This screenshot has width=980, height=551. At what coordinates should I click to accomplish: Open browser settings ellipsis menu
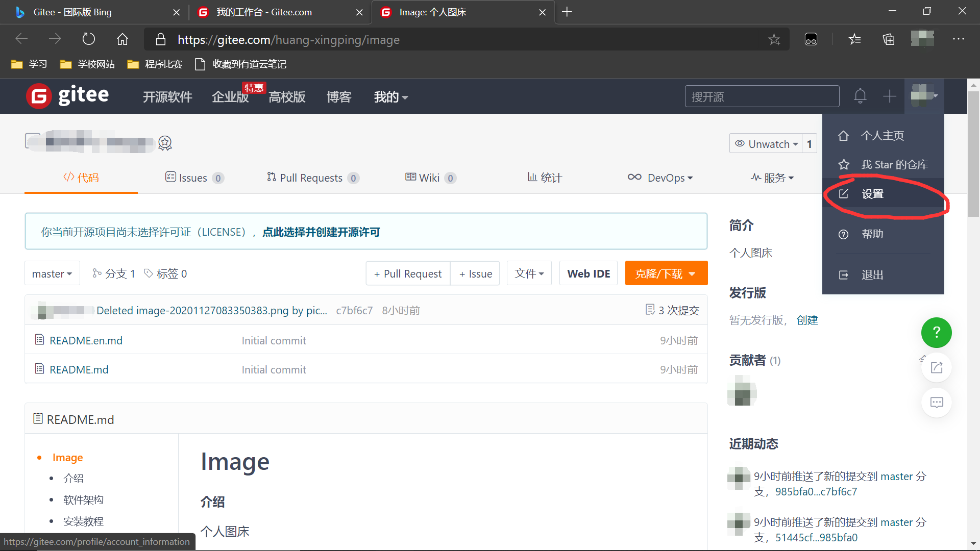(959, 39)
